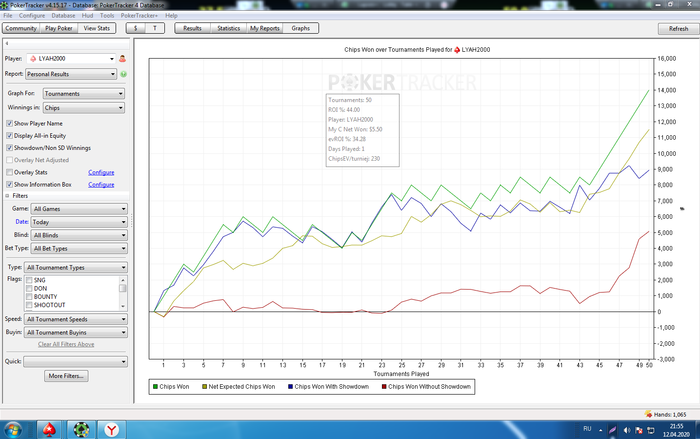Open the My Reports tab
Viewport: 700px width, 439px height.
point(265,28)
